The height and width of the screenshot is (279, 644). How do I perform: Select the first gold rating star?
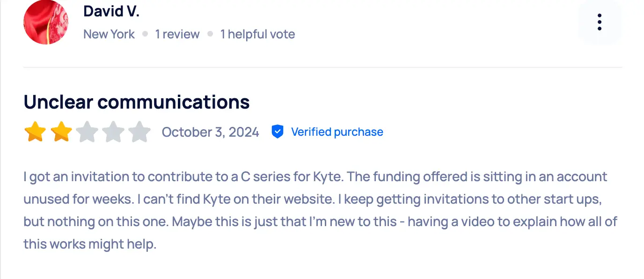[35, 132]
